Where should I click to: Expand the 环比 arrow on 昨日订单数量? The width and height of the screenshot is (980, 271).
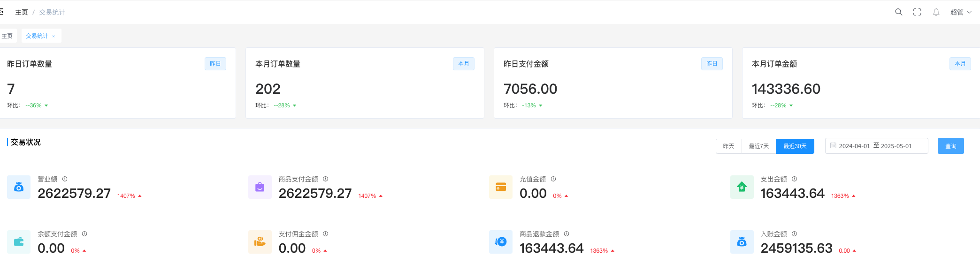point(46,105)
